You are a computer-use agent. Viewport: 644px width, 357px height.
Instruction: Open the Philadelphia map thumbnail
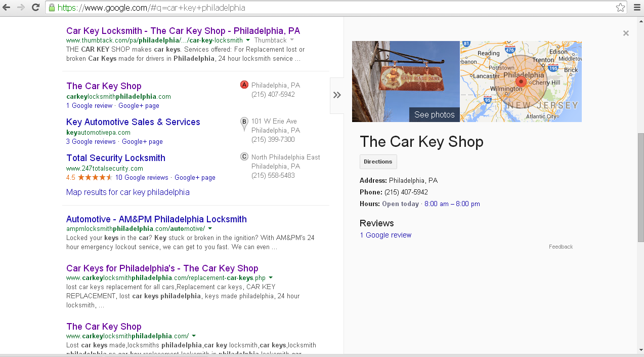click(521, 82)
